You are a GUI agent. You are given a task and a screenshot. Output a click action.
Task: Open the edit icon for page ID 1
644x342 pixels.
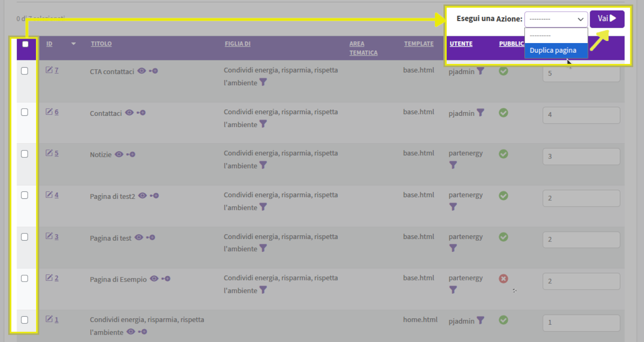(x=49, y=319)
